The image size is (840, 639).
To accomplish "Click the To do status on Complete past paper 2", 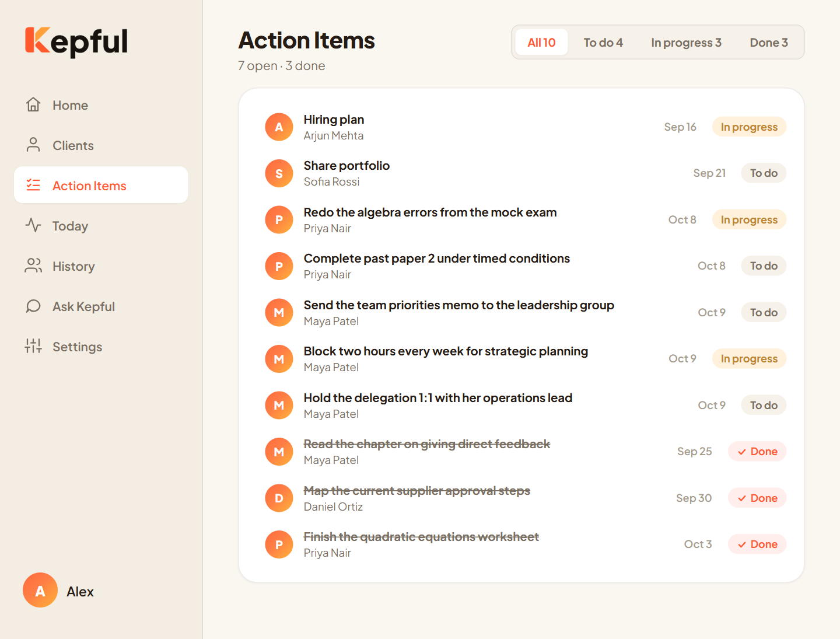I will (764, 266).
